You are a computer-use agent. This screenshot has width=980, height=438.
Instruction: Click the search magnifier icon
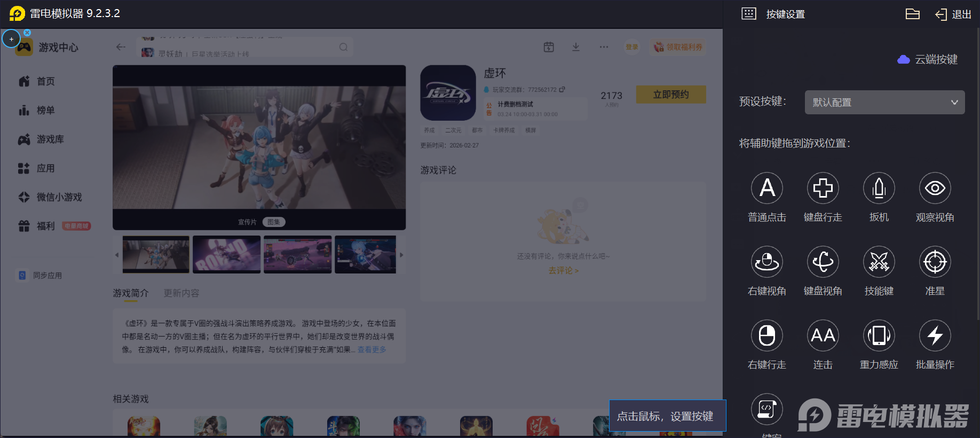pyautogui.click(x=343, y=47)
